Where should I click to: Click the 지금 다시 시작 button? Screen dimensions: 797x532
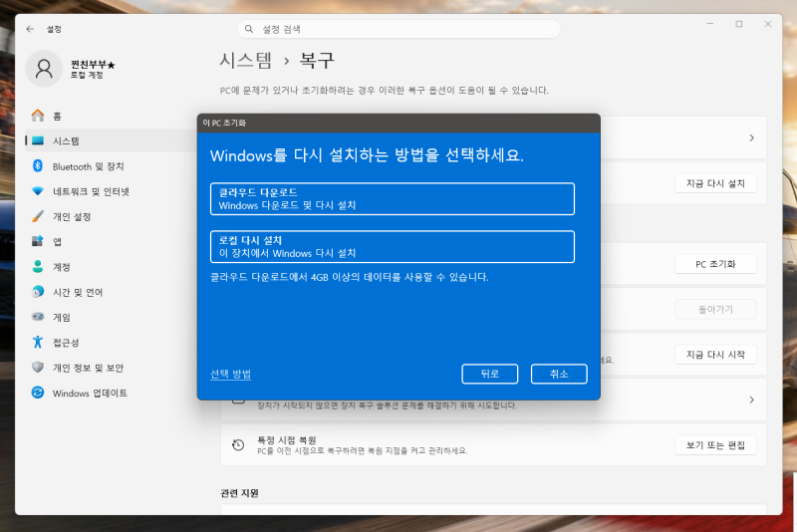point(715,355)
